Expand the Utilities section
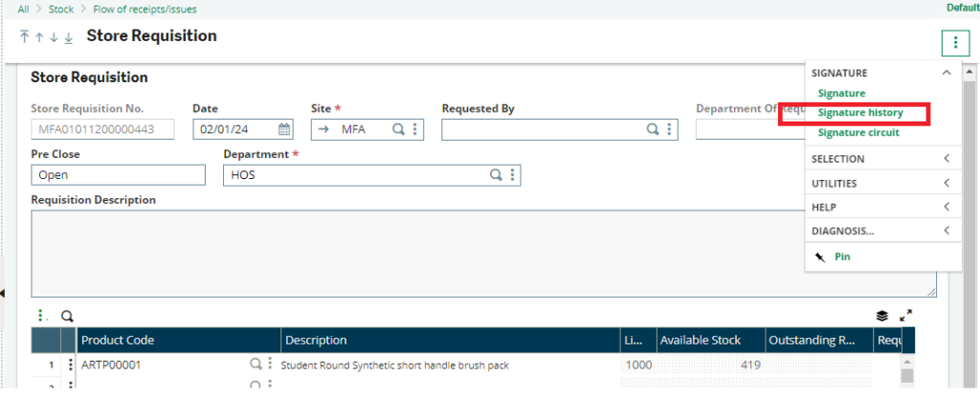This screenshot has height=420, width=980. (946, 183)
